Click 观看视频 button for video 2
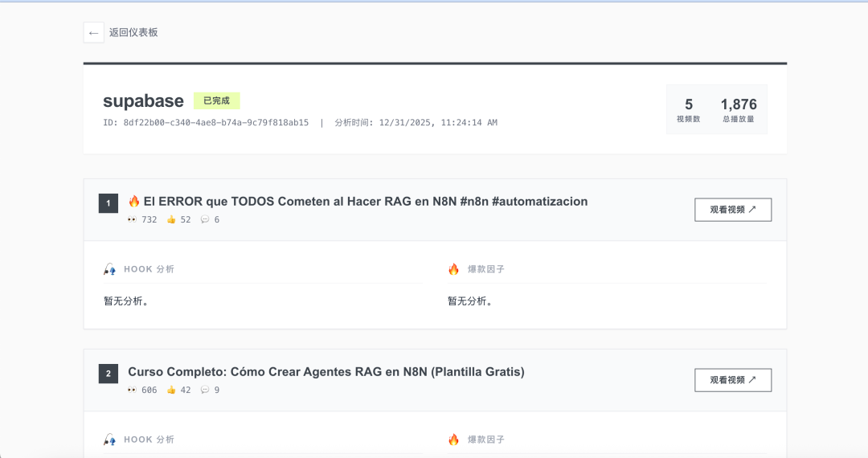 pyautogui.click(x=733, y=380)
